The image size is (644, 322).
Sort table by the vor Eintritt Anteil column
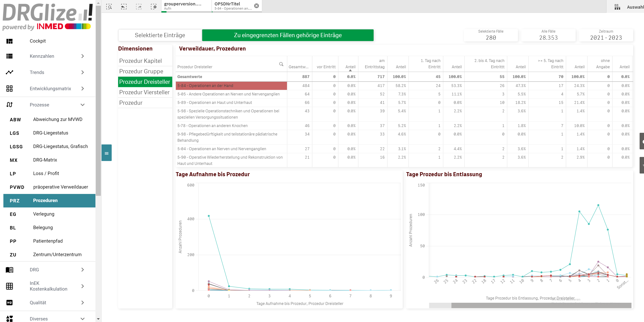(x=350, y=67)
